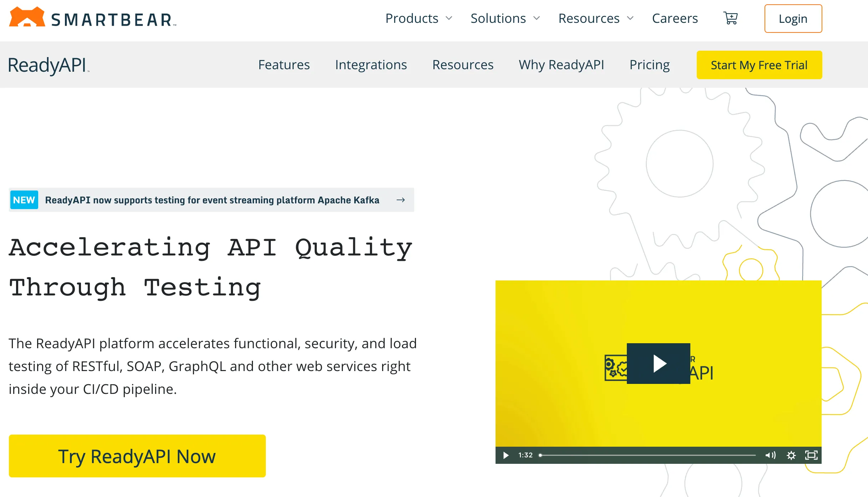Click the SmartBear logo
The image size is (868, 497).
[x=92, y=18]
